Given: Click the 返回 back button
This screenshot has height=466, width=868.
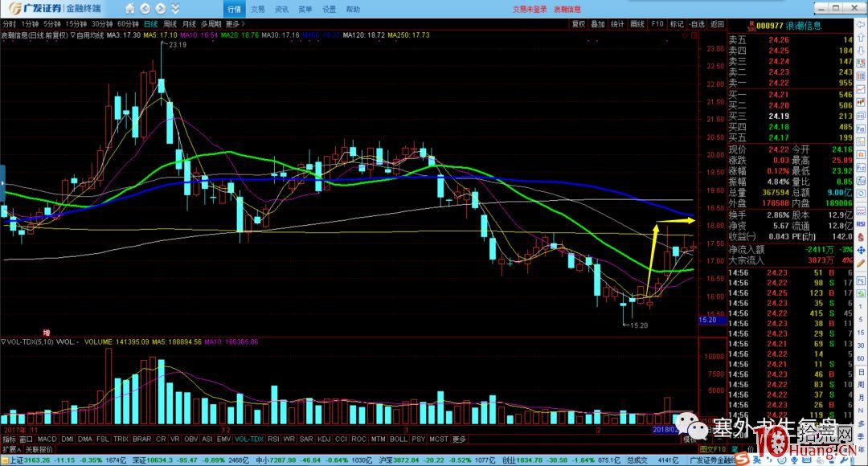Looking at the screenshot, I should pyautogui.click(x=717, y=24).
